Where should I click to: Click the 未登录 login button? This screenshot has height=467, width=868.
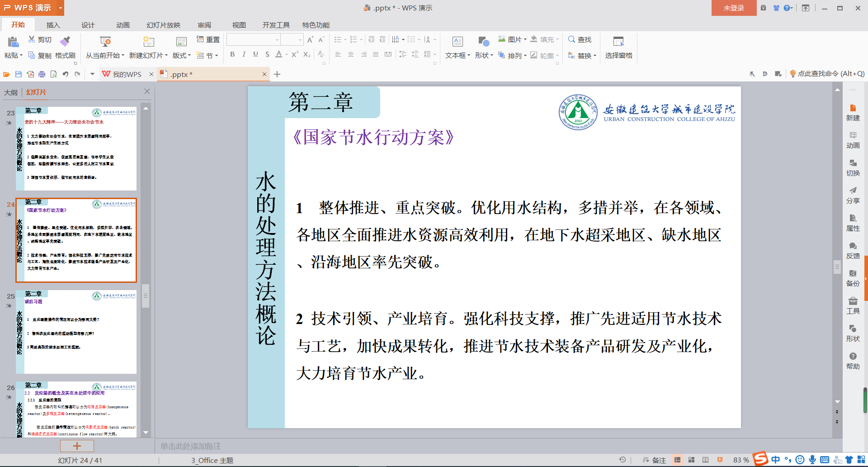coord(733,8)
